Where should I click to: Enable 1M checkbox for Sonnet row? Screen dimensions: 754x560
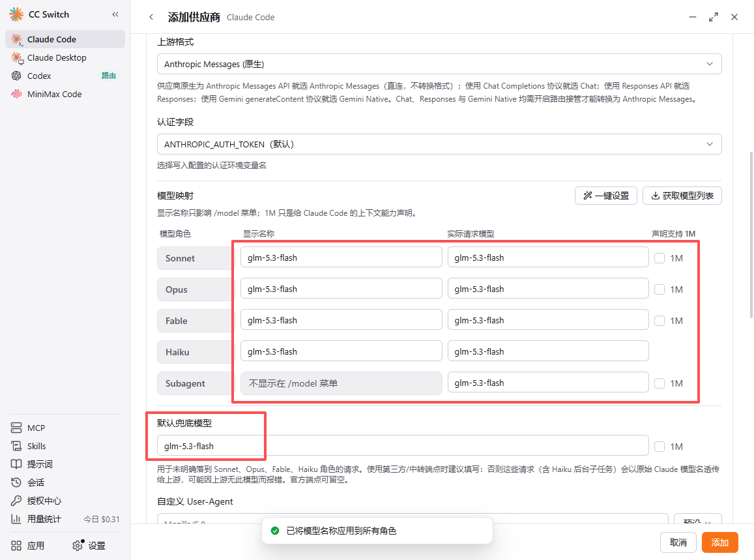tap(660, 258)
